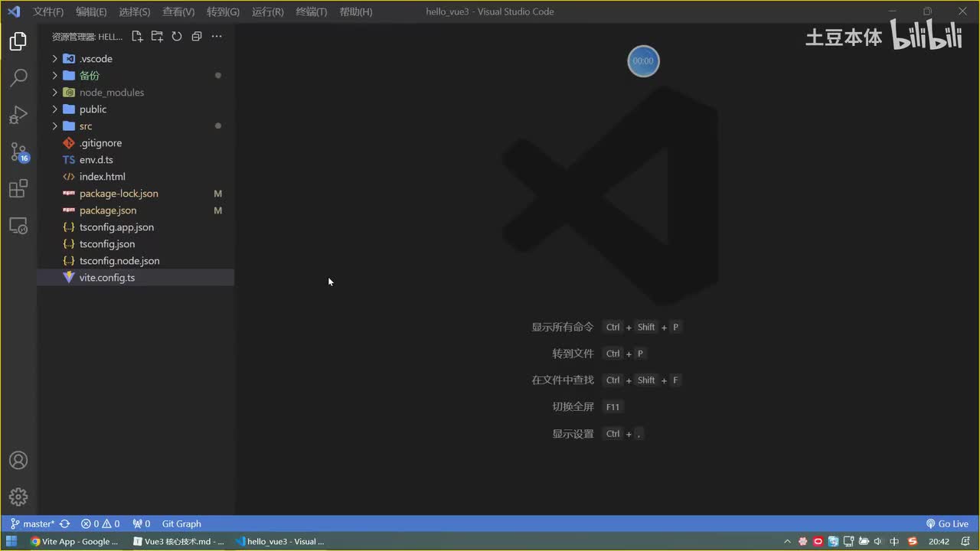This screenshot has width=980, height=551.
Task: Open the Search view in activity bar
Action: (18, 78)
